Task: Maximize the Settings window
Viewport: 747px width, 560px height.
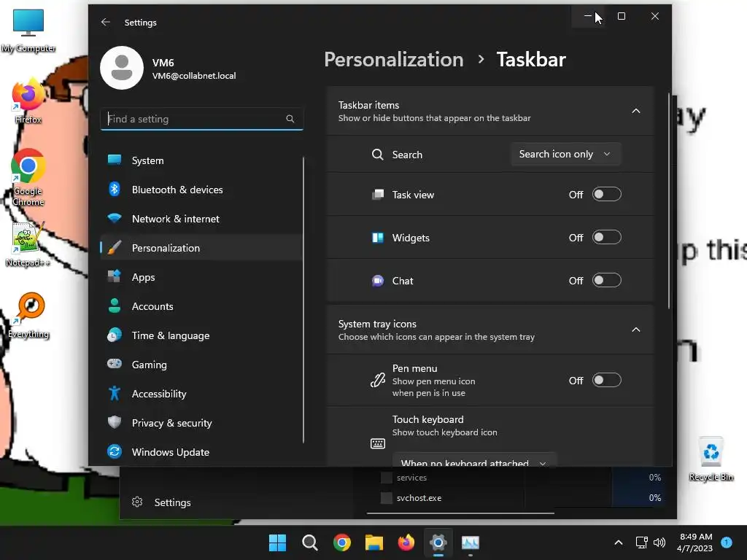Action: click(x=622, y=16)
